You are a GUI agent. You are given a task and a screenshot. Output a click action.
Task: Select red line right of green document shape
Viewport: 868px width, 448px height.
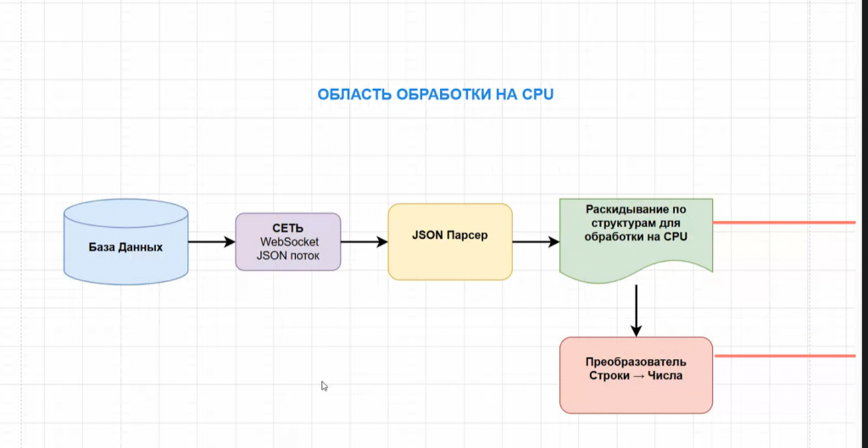[784, 223]
